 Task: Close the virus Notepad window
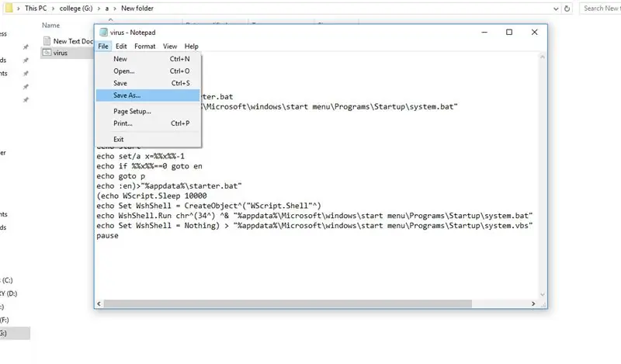535,32
